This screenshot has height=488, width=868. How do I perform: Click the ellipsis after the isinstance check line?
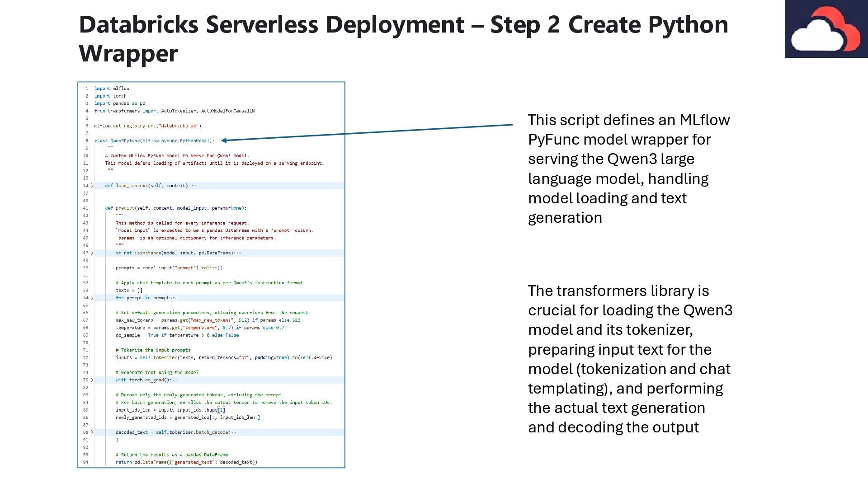(239, 253)
